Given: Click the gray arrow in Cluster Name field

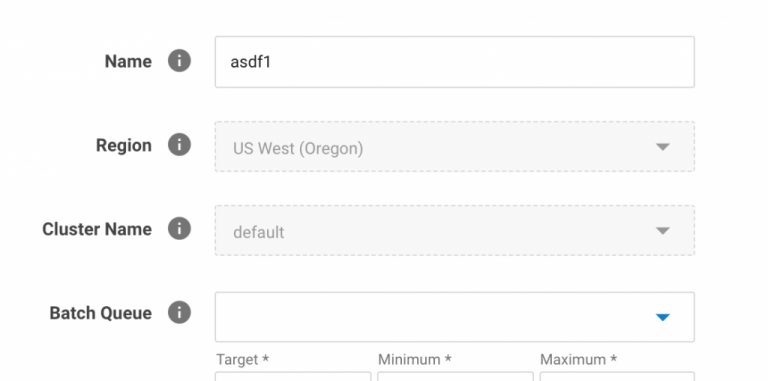Looking at the screenshot, I should click(x=662, y=230).
